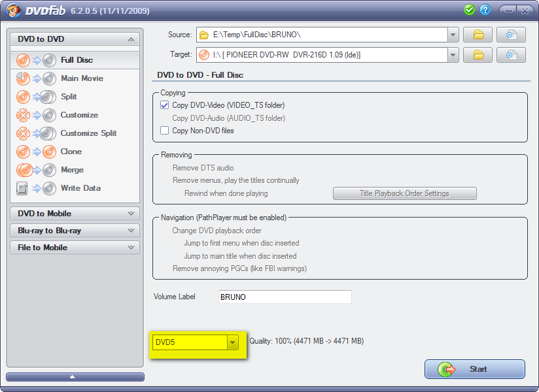Click the Volume Label input field

pos(285,297)
